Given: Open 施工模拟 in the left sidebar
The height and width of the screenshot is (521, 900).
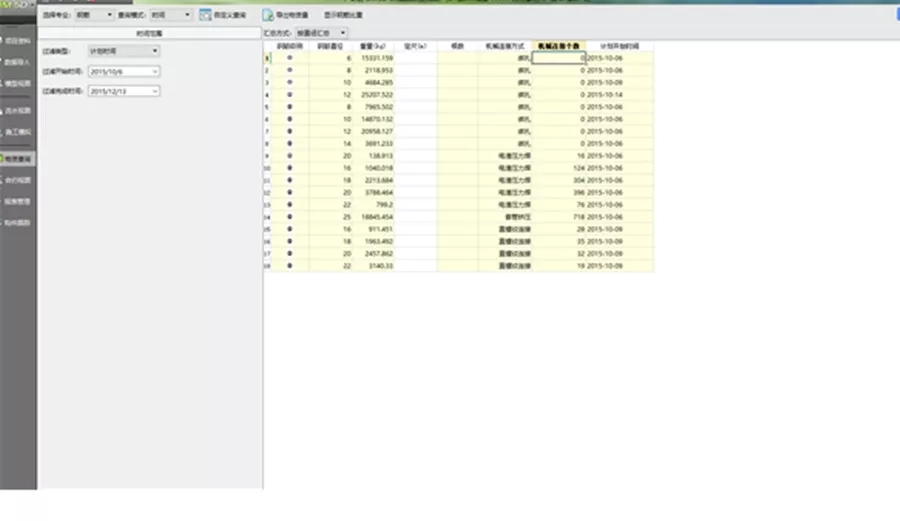Looking at the screenshot, I should (18, 132).
